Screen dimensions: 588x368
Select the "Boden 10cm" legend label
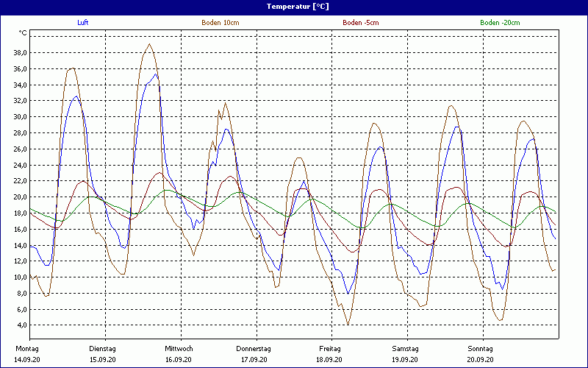(220, 23)
